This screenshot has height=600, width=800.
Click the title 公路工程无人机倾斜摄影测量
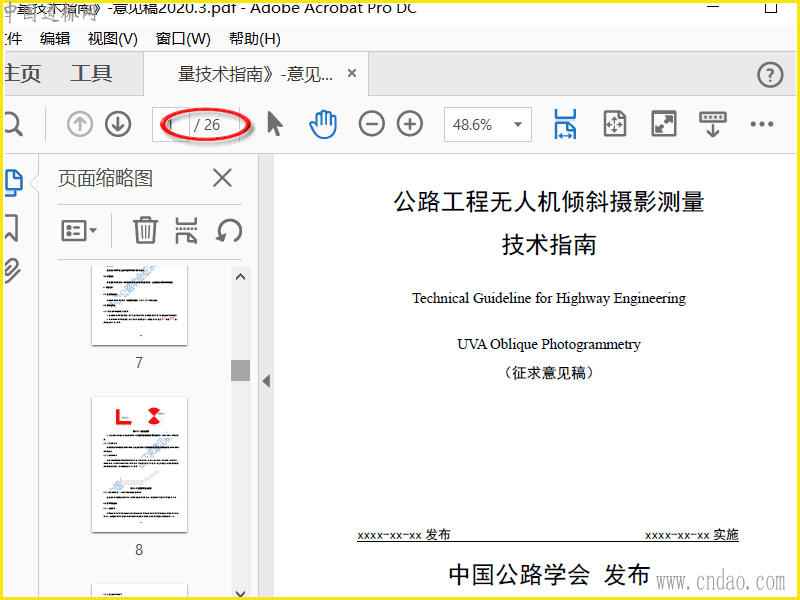pyautogui.click(x=549, y=202)
